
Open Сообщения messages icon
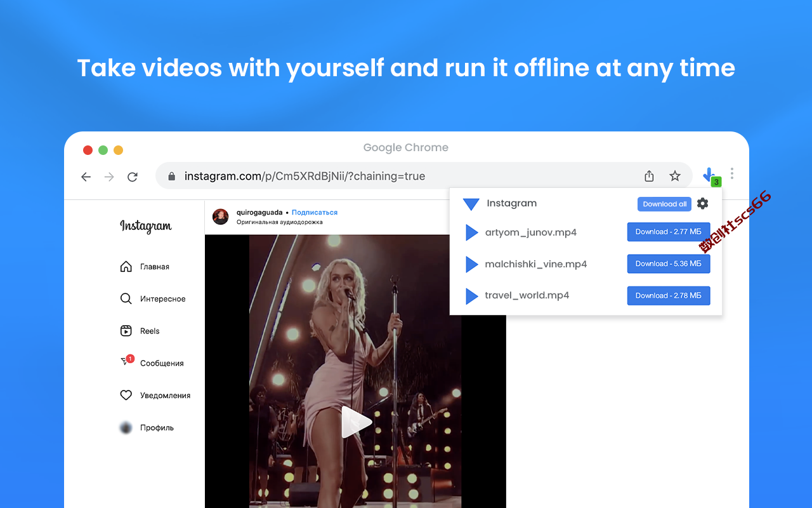[126, 361]
